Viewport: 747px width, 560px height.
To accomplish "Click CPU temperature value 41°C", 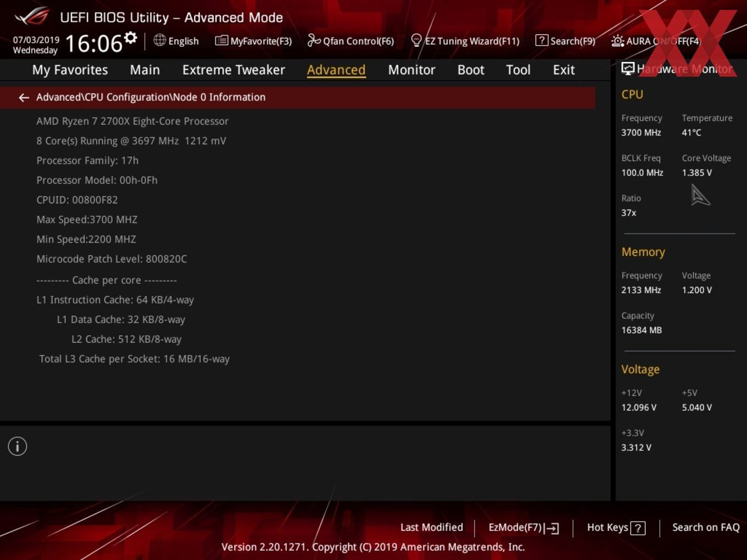I will click(692, 132).
